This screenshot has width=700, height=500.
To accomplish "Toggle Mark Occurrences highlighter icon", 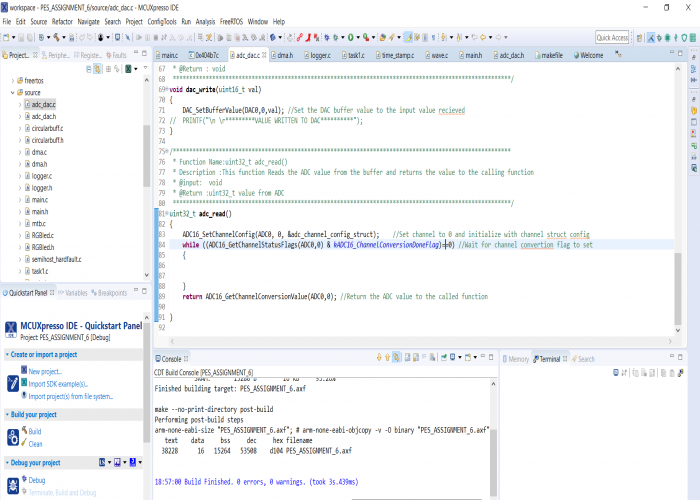I will coord(408,38).
